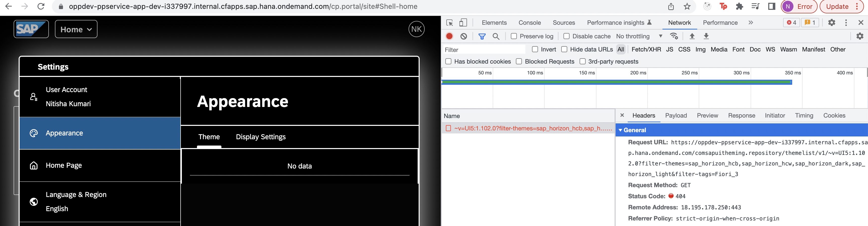
Task: Check Has blocked cookies checkbox
Action: [448, 61]
